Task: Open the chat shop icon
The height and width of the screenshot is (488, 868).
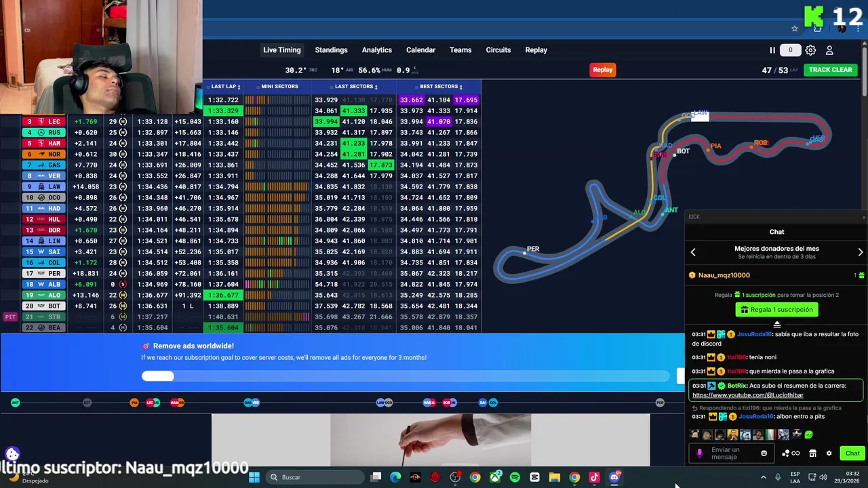Action: [812, 453]
